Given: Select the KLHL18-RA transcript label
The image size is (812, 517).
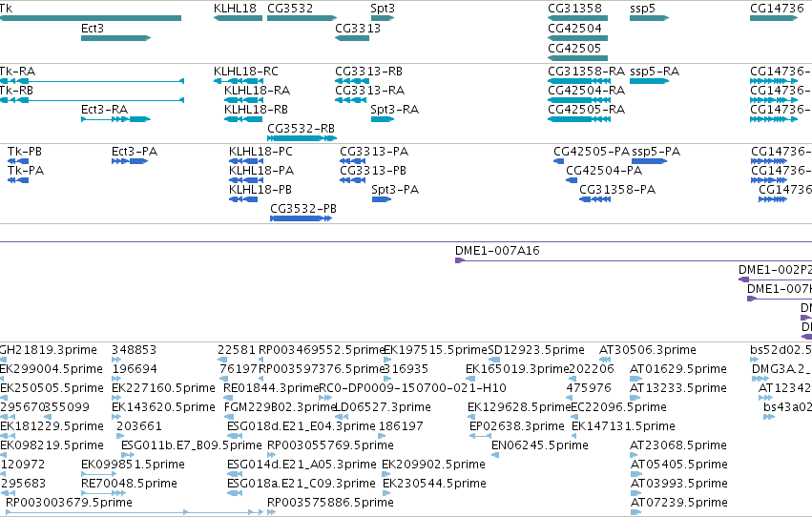Looking at the screenshot, I should coord(257,91).
